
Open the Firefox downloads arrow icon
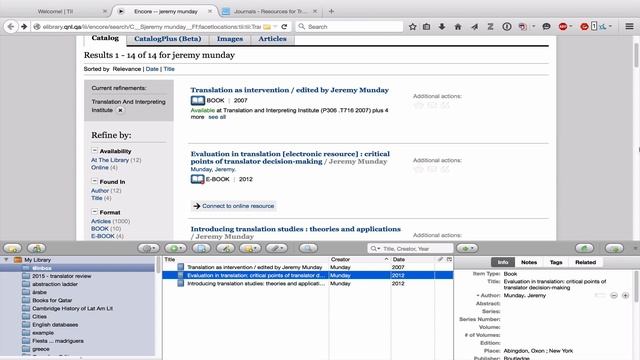click(x=442, y=27)
